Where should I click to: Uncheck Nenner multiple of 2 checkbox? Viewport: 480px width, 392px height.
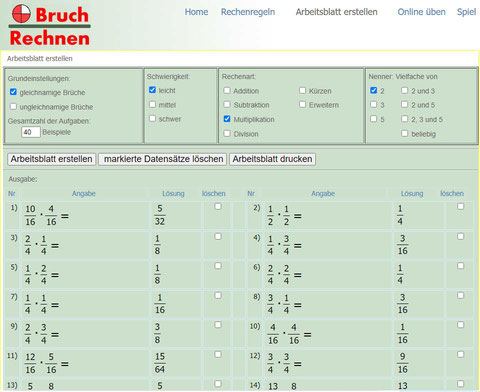click(374, 90)
